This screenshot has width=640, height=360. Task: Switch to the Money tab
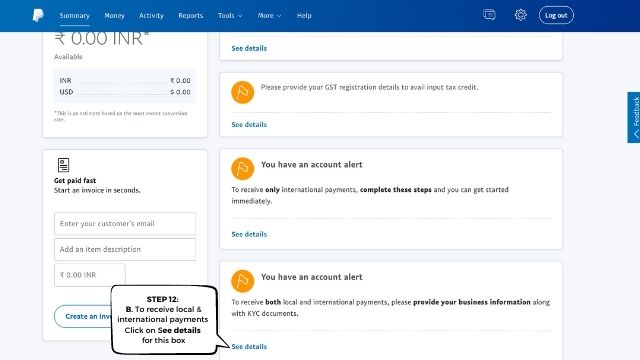click(114, 16)
